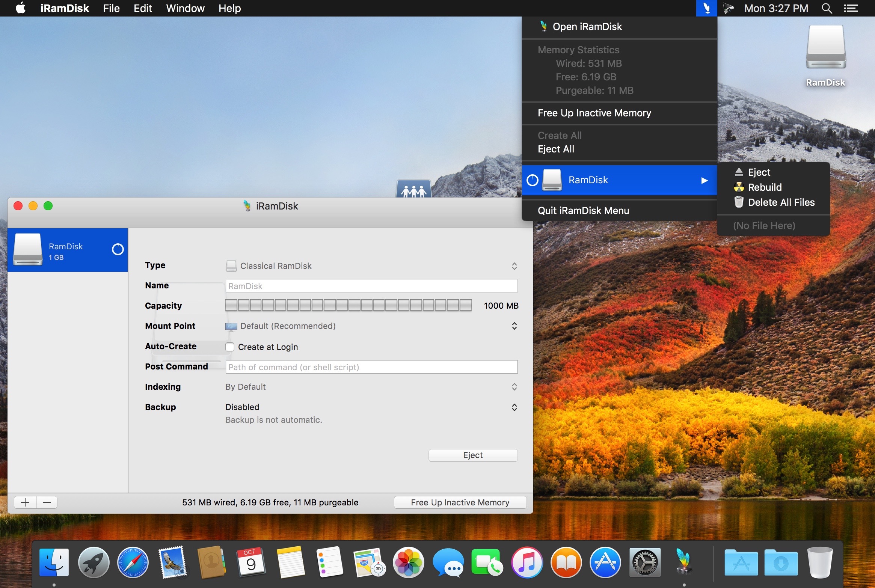875x588 pixels.
Task: Click the Post Command path field
Action: point(371,367)
